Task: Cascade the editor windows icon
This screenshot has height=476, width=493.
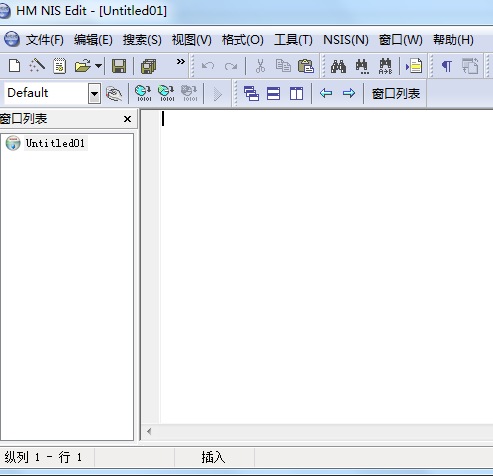Action: pos(251,93)
